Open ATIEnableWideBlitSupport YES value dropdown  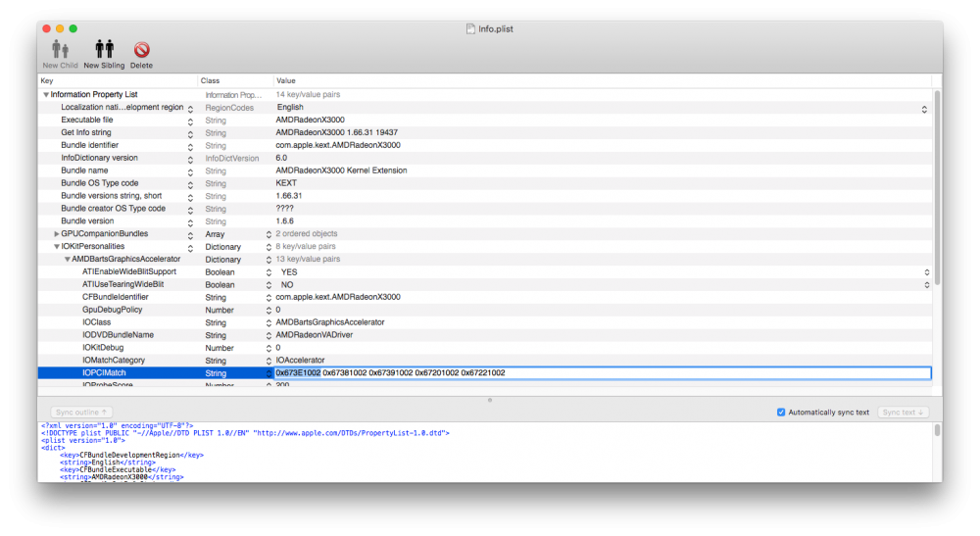[x=926, y=272]
